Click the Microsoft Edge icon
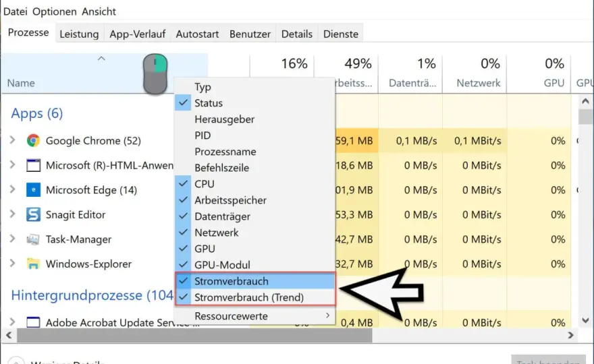The width and height of the screenshot is (594, 364). coord(33,190)
